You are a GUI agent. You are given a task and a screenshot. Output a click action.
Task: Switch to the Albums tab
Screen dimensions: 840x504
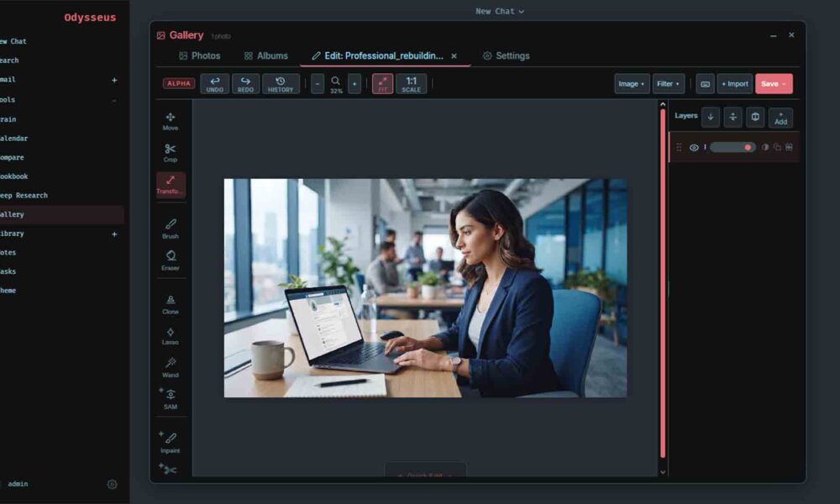point(266,55)
